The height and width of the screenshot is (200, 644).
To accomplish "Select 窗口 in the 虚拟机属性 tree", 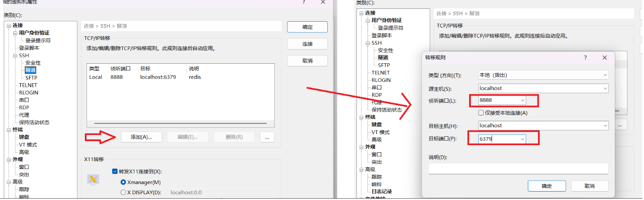I will [24, 167].
